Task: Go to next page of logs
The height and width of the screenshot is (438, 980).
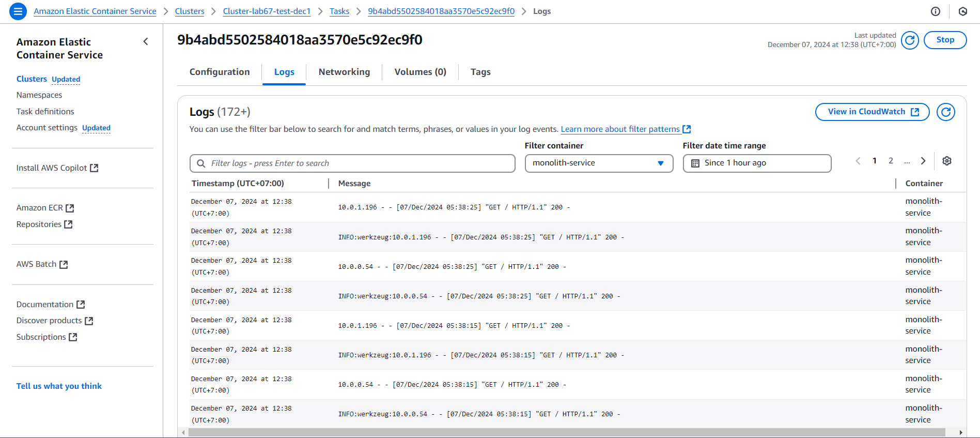Action: (923, 161)
